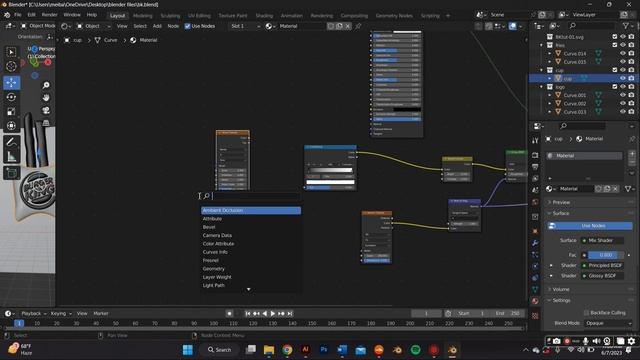
Task: Click the outliner filter funnel icon
Action: click(x=626, y=26)
